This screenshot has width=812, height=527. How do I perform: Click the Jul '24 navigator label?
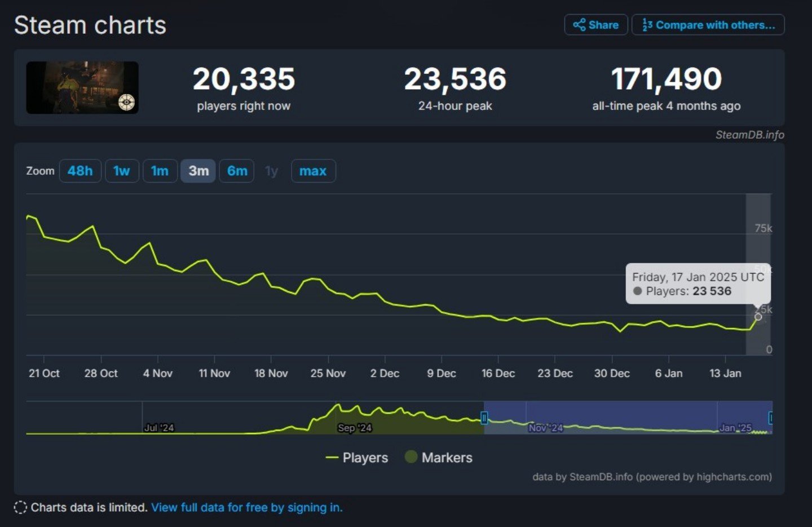pos(159,428)
